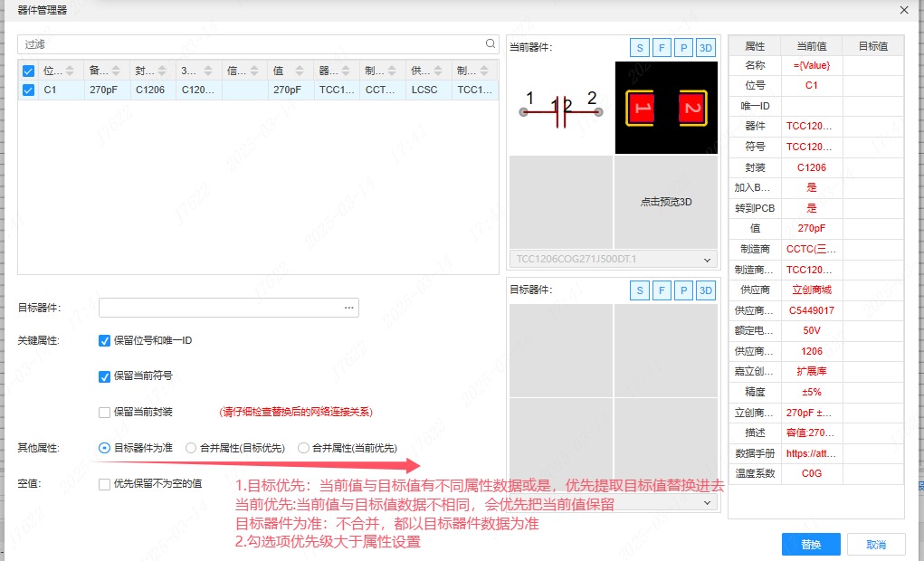Click the S symbol view icon for current device
This screenshot has height=561, width=924.
point(640,48)
